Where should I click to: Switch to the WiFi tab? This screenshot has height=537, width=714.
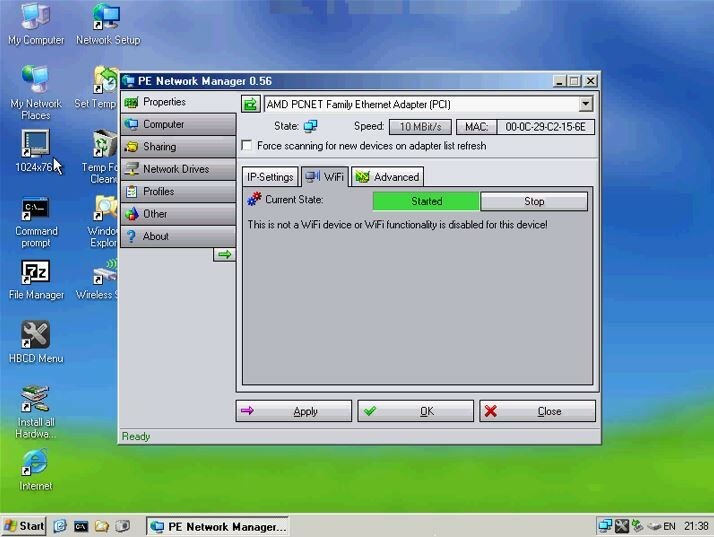coord(325,177)
